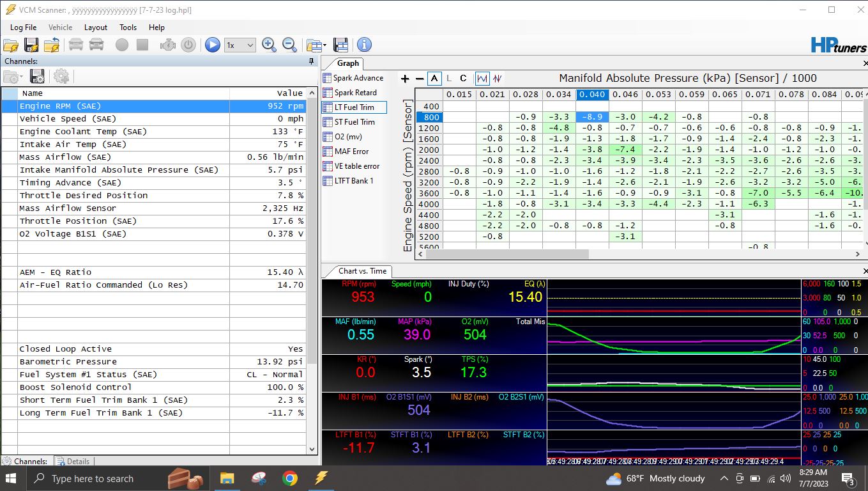
Task: Select the O2 (mv) graph
Action: [353, 137]
